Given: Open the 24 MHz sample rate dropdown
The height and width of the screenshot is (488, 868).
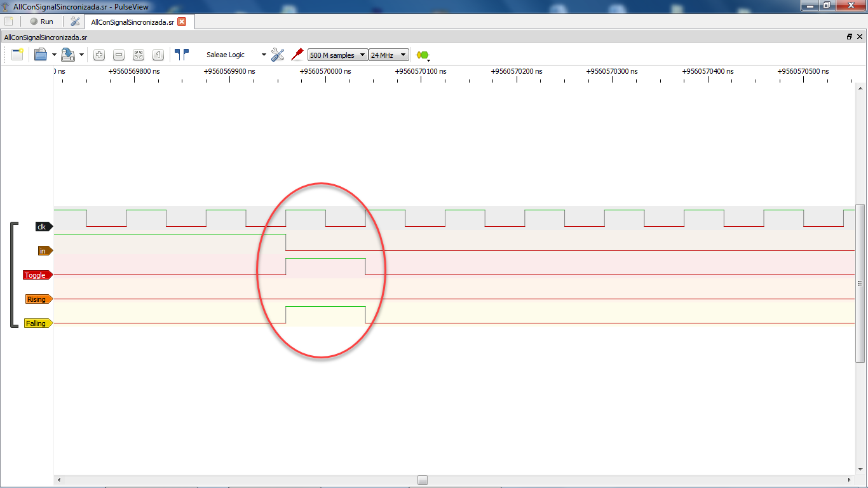Looking at the screenshot, I should coord(389,55).
